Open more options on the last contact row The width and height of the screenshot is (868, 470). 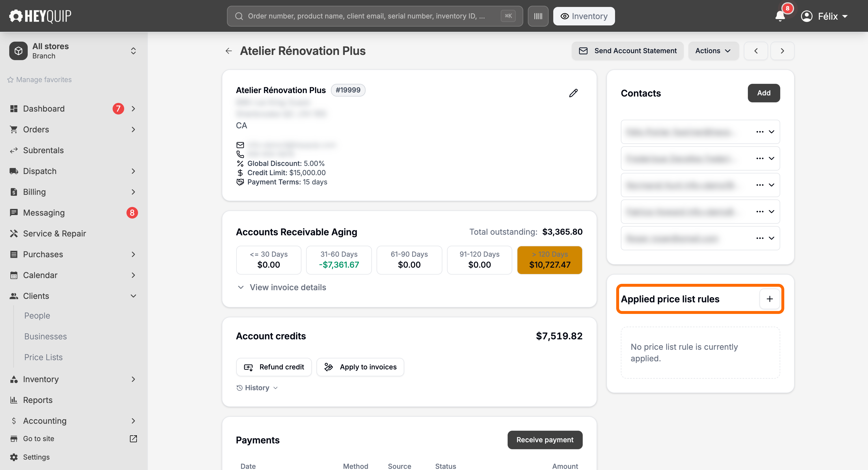coord(759,238)
